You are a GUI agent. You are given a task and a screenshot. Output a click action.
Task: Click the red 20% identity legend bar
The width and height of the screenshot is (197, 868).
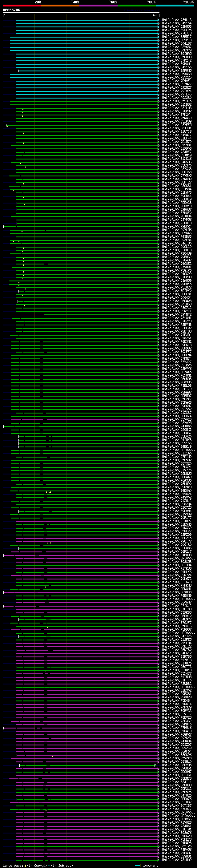pyautogui.click(x=22, y=6)
